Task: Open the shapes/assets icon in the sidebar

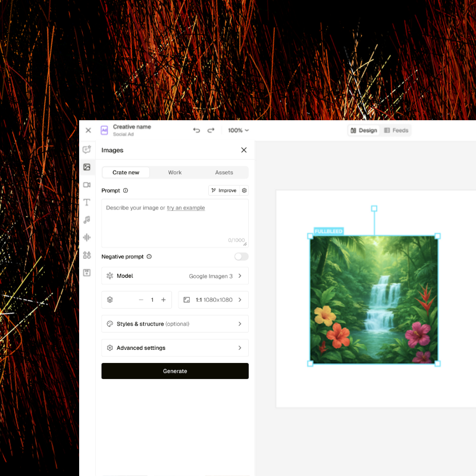Action: click(x=87, y=255)
